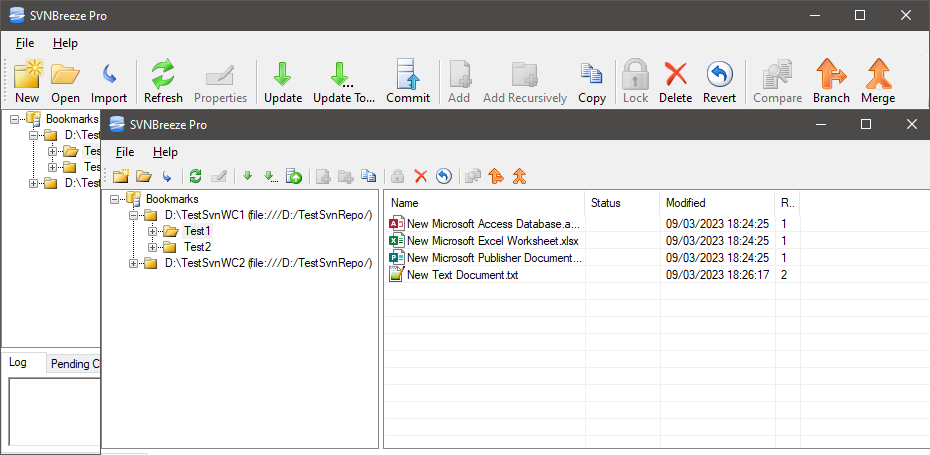Screen dimensions: 930x455
Task: Sort by the Status column header
Action: (622, 203)
